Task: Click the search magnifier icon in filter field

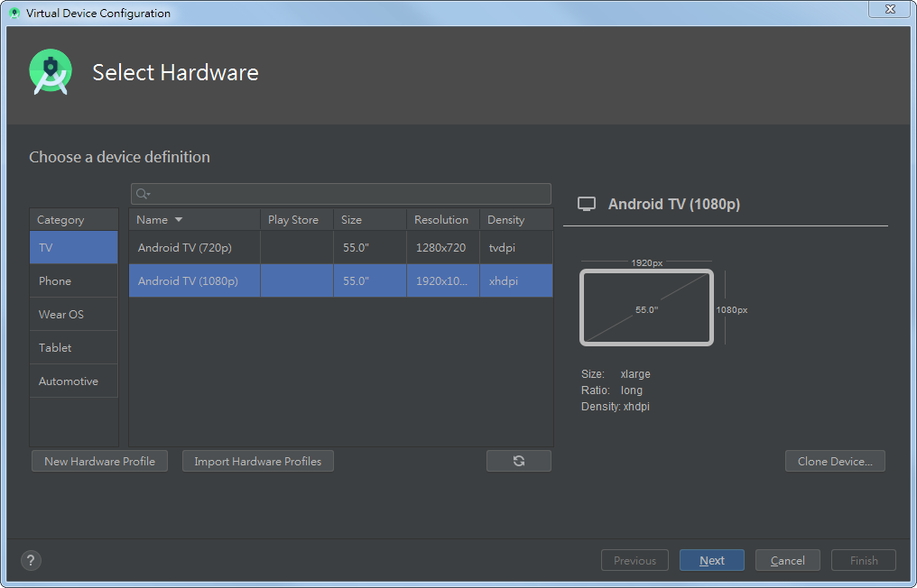Action: click(143, 194)
